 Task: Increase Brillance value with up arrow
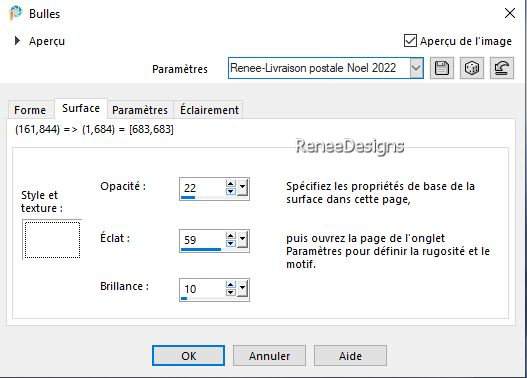coord(231,285)
